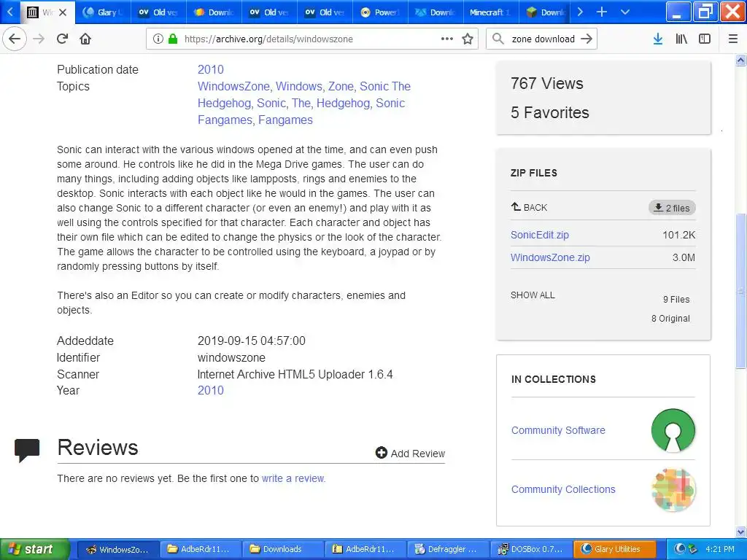Click the Community Software green logo
747x560 pixels.
coord(673,430)
